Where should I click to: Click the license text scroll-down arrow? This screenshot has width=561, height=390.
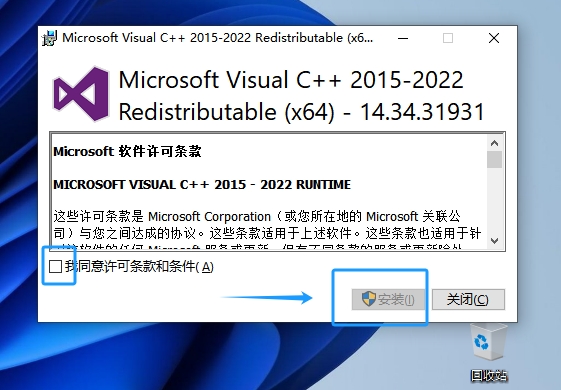click(x=494, y=241)
